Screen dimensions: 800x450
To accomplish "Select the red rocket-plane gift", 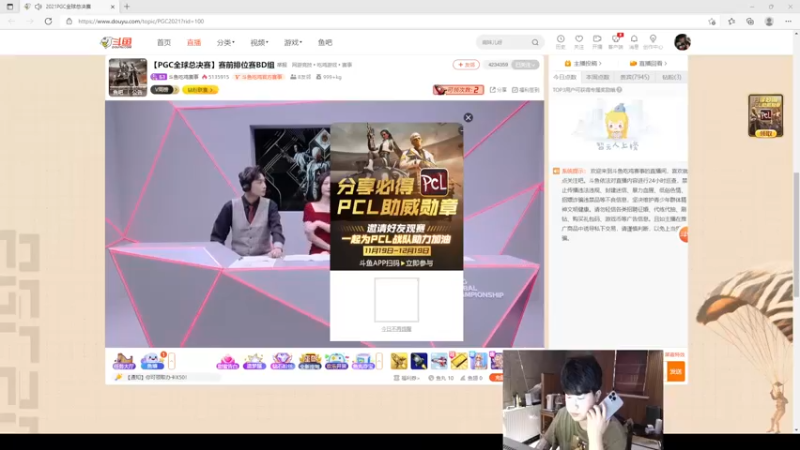I will coord(439,361).
